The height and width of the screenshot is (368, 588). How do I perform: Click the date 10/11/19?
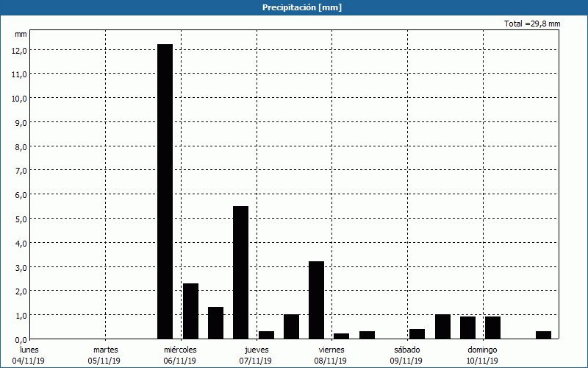[x=482, y=361]
